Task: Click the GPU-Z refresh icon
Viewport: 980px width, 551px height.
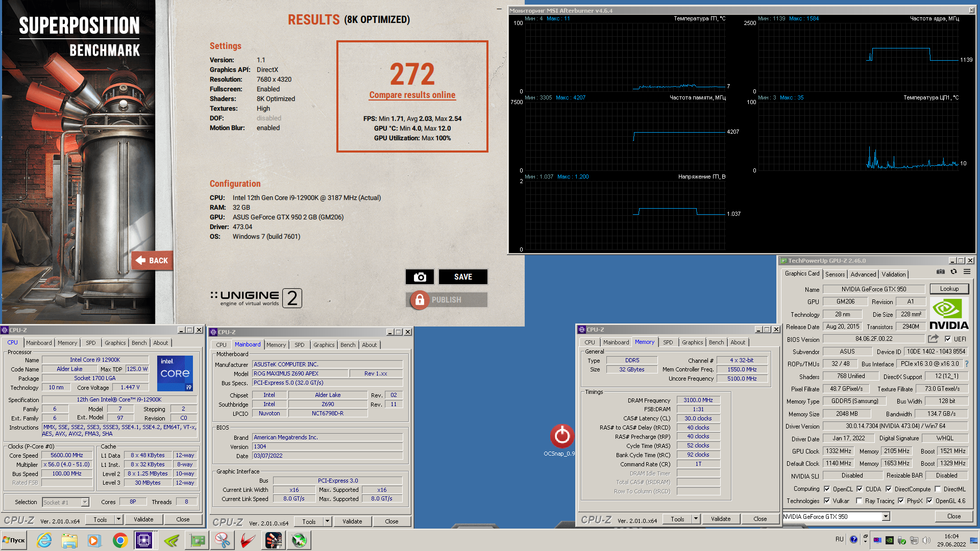Action: (953, 272)
